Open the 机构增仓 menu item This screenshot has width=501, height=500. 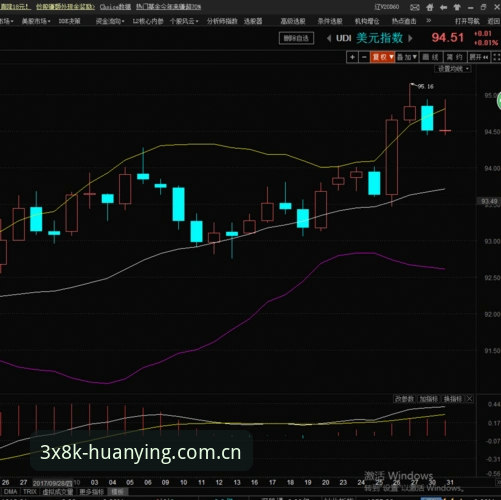[x=367, y=21]
